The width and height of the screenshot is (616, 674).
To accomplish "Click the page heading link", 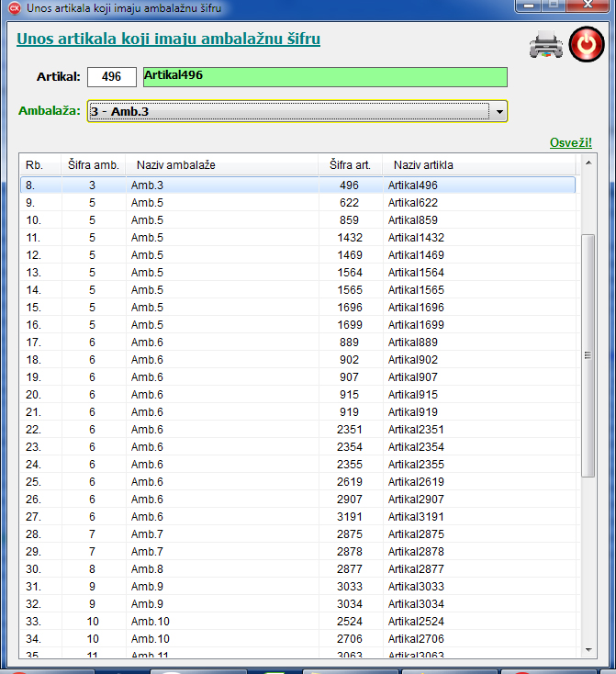I will pyautogui.click(x=169, y=39).
